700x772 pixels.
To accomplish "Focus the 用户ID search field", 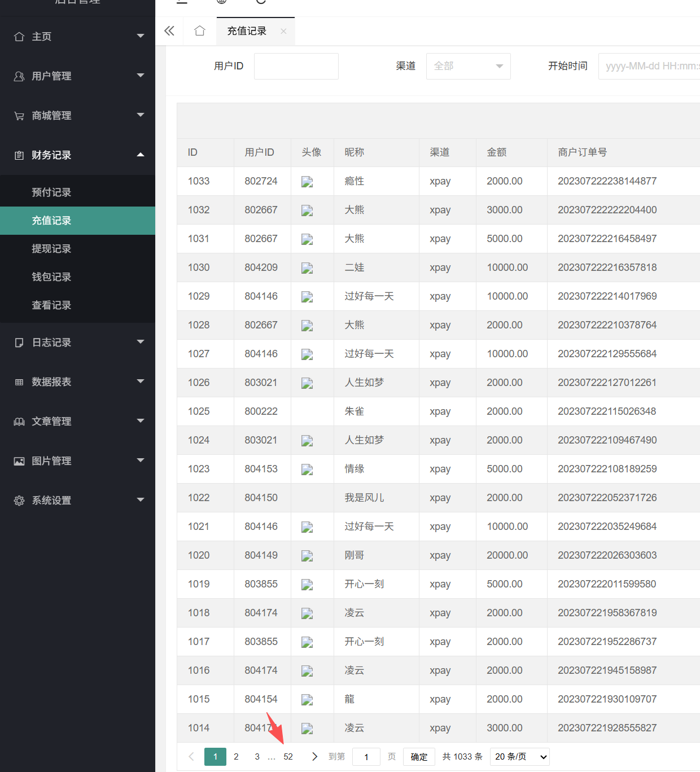I will click(296, 66).
